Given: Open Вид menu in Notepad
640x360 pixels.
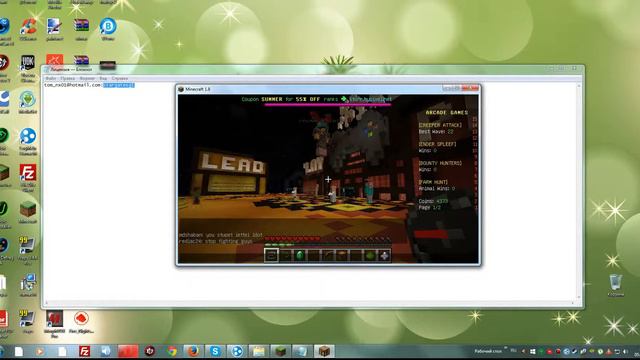Looking at the screenshot, I should pyautogui.click(x=103, y=78).
